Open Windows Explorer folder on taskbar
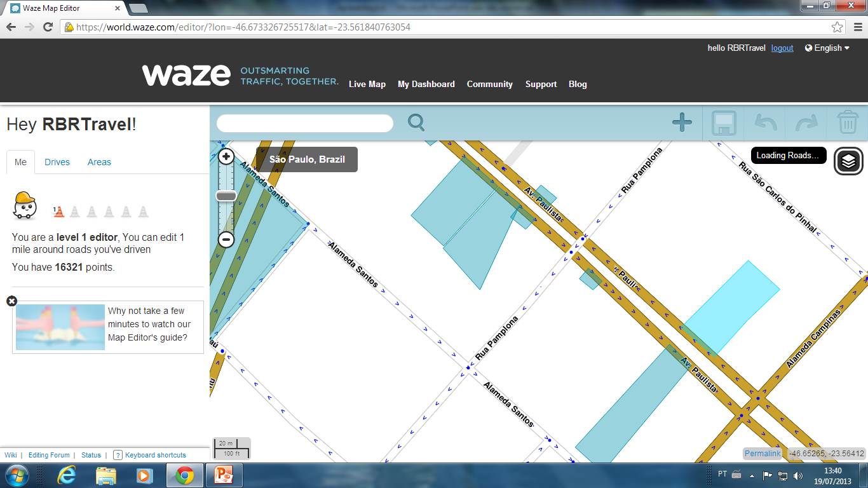Screen dimensions: 868x488 tap(105, 475)
